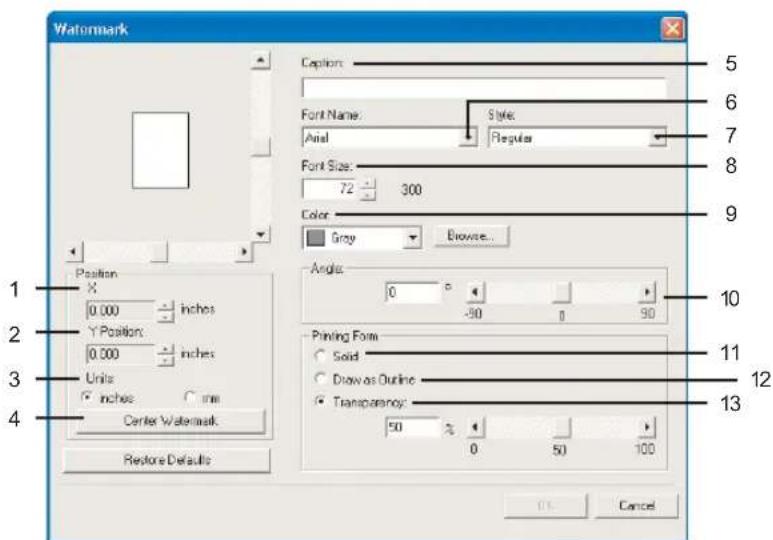The height and width of the screenshot is (540, 773).
Task: Click the preview horizontal scrollbar thumb
Action: [159, 252]
